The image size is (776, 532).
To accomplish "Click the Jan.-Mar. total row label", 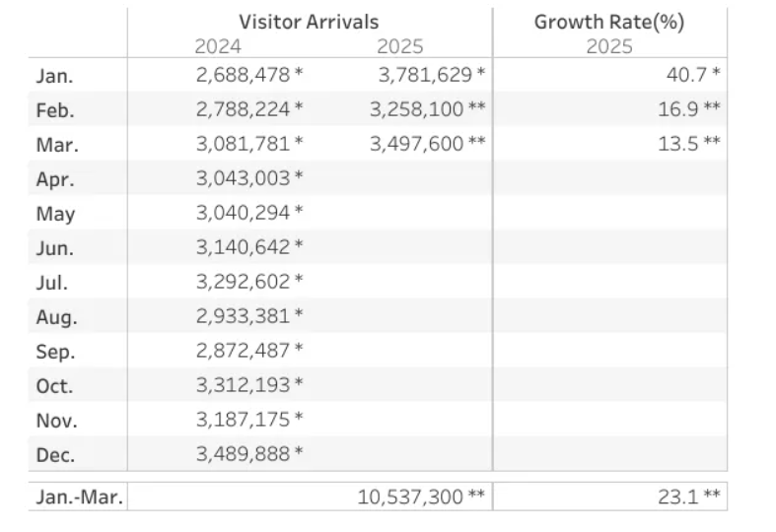I will coord(78,498).
